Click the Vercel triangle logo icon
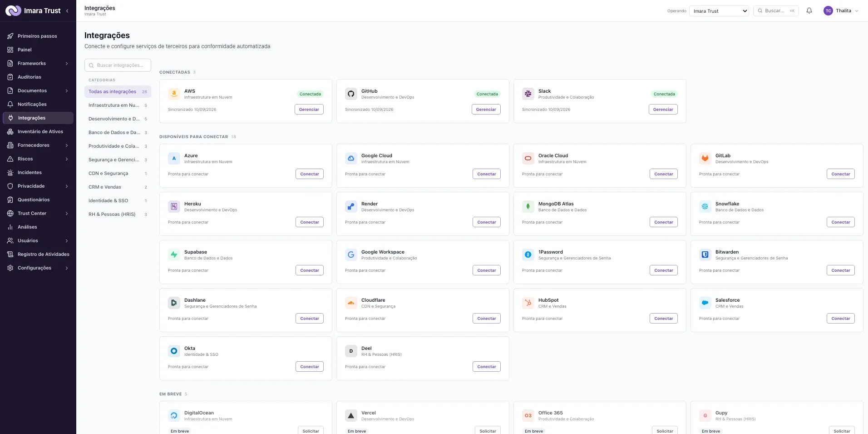 [x=351, y=416]
